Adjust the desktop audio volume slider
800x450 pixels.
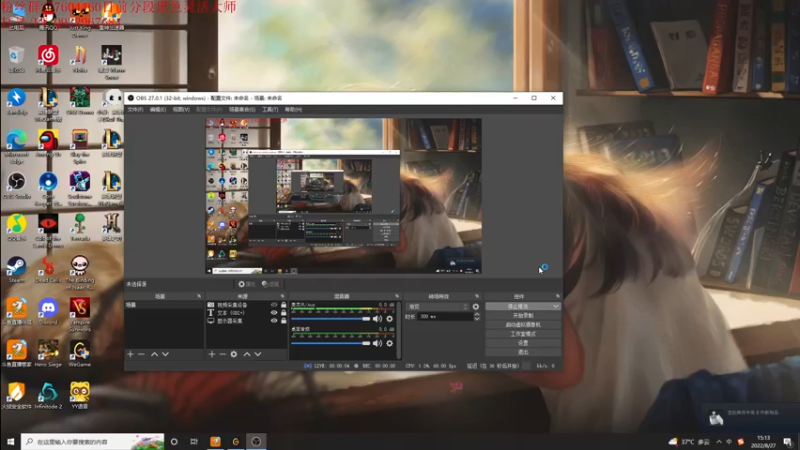[x=331, y=343]
